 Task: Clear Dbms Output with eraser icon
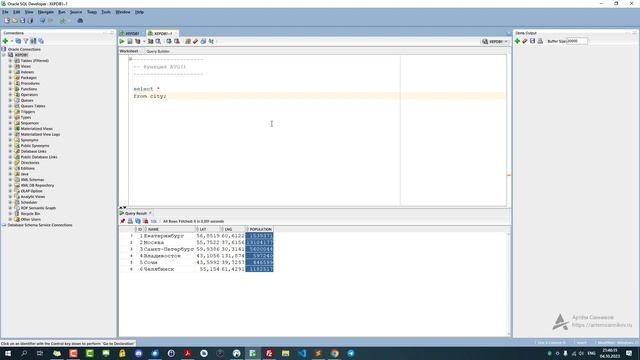pos(525,41)
